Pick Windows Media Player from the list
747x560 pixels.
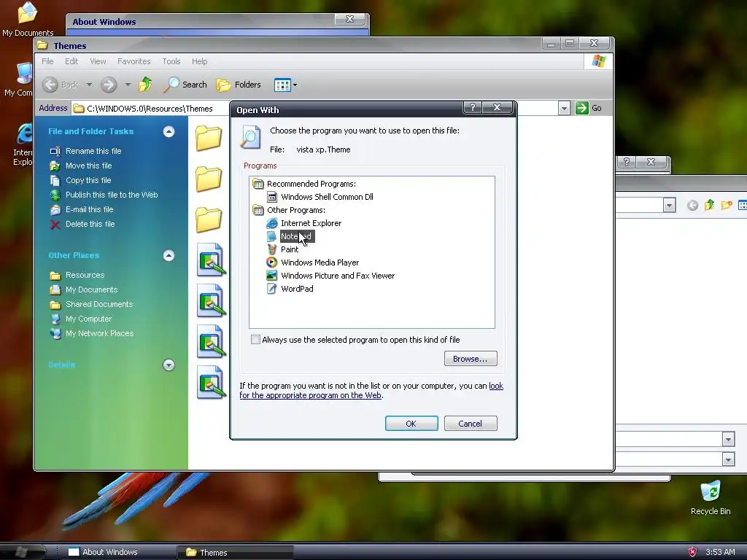[320, 262]
